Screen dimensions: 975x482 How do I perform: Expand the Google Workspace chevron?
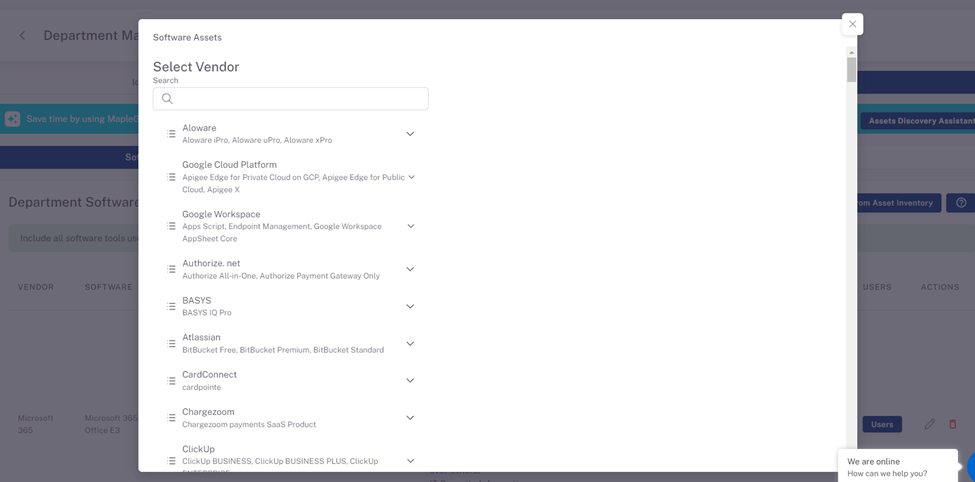[410, 226]
